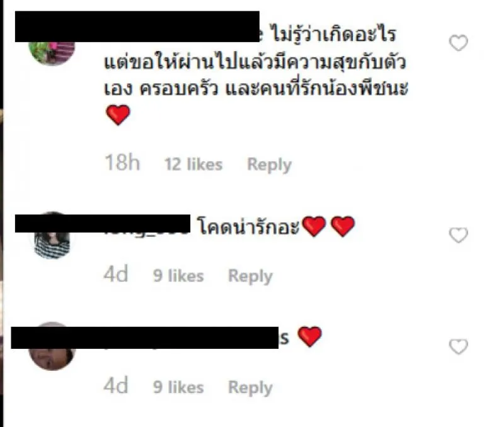Reply to the last single-heart comment

(x=250, y=387)
